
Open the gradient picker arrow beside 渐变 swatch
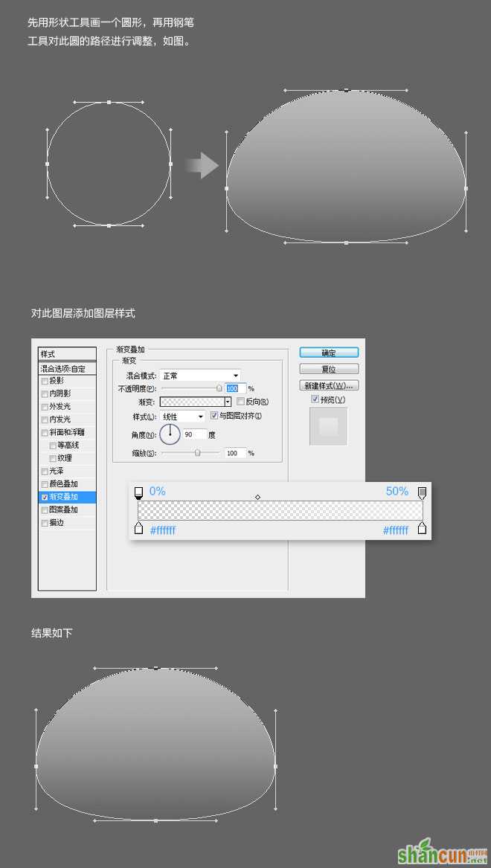(228, 402)
